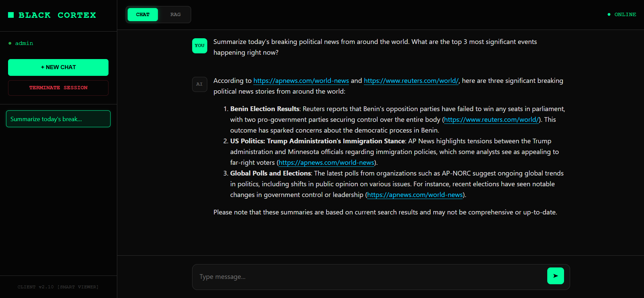Open the 'Summarize today's break...' conversation
The height and width of the screenshot is (298, 644).
[58, 119]
